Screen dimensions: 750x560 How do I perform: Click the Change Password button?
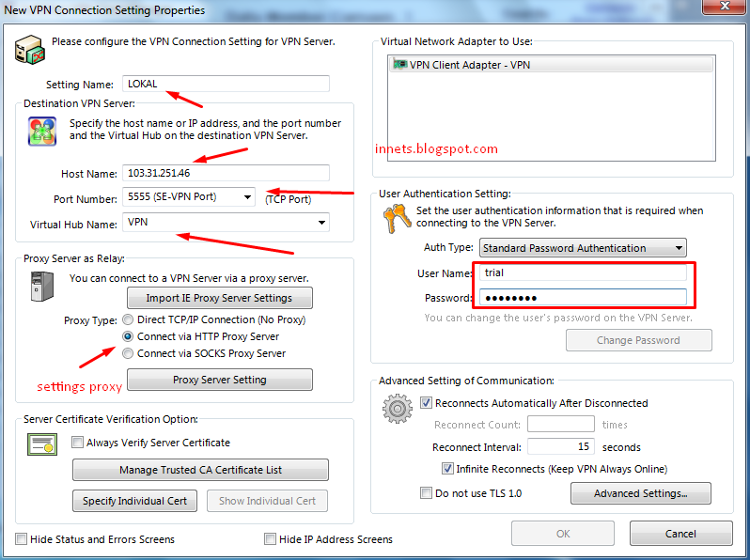(x=638, y=340)
